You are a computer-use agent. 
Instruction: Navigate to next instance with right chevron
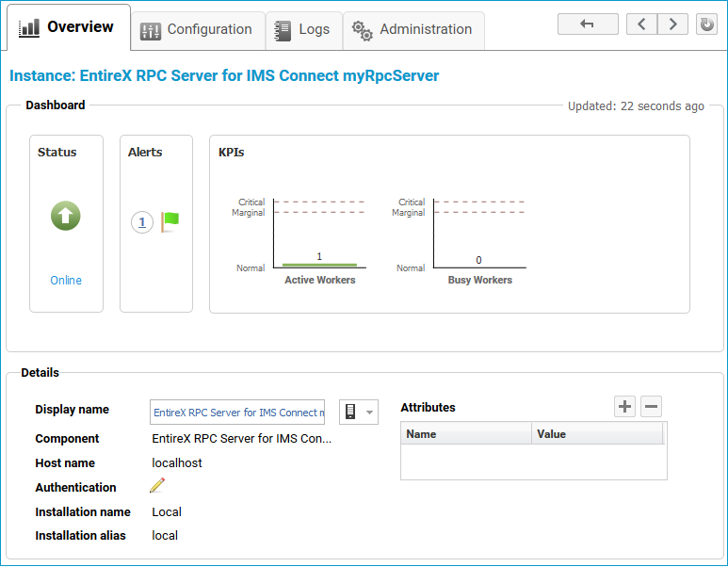point(672,24)
